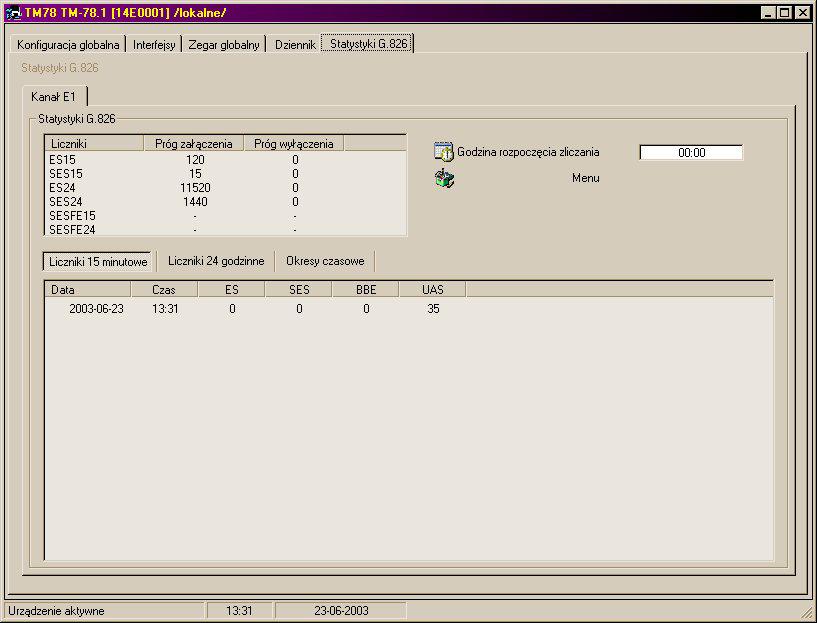Click the threshold value 1440
The image size is (817, 623).
click(x=195, y=202)
